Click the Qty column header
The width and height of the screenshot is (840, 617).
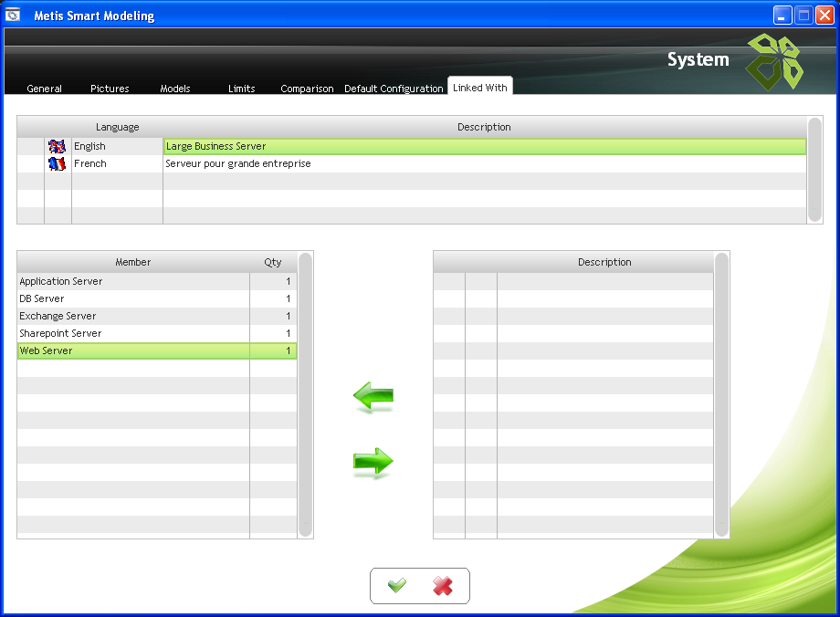pos(273,262)
